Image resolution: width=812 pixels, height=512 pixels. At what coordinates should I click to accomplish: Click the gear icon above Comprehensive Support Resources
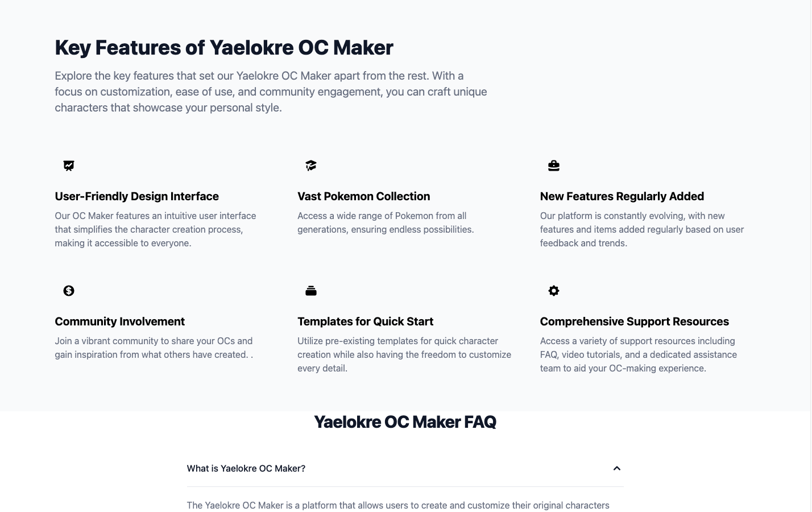554,291
